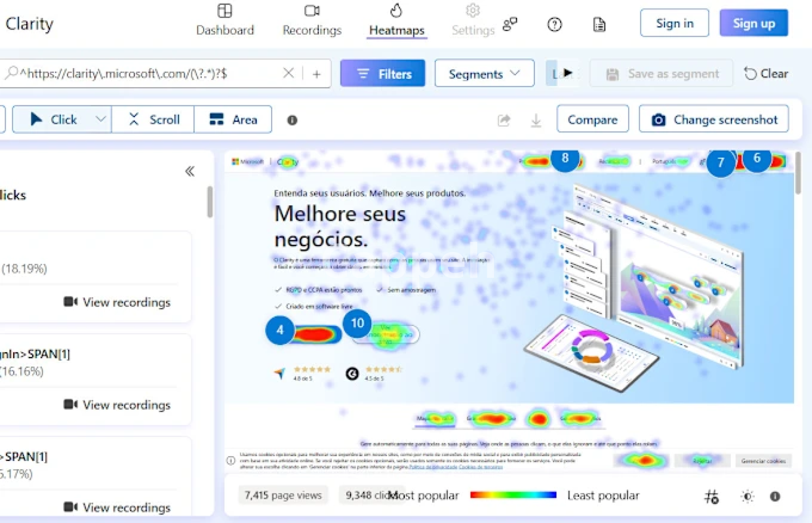
Task: Click the people sharing icon in header
Action: coord(510,24)
